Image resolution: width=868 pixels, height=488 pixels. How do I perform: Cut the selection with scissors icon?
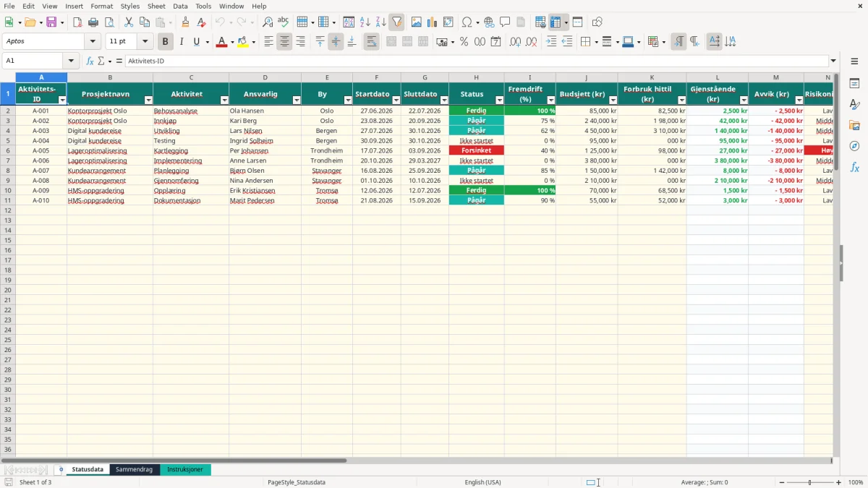[x=129, y=22]
